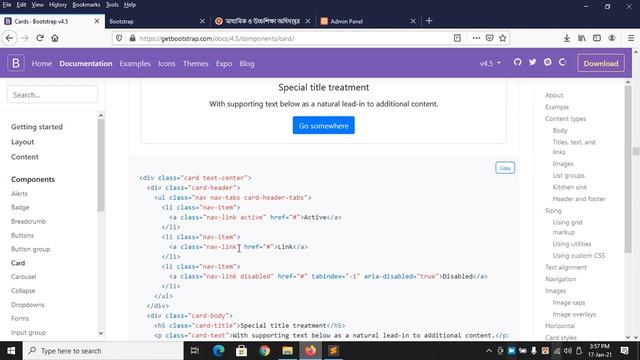Click table of contents scrollbar thumb
This screenshot has width=640, height=360.
pyautogui.click(x=628, y=168)
